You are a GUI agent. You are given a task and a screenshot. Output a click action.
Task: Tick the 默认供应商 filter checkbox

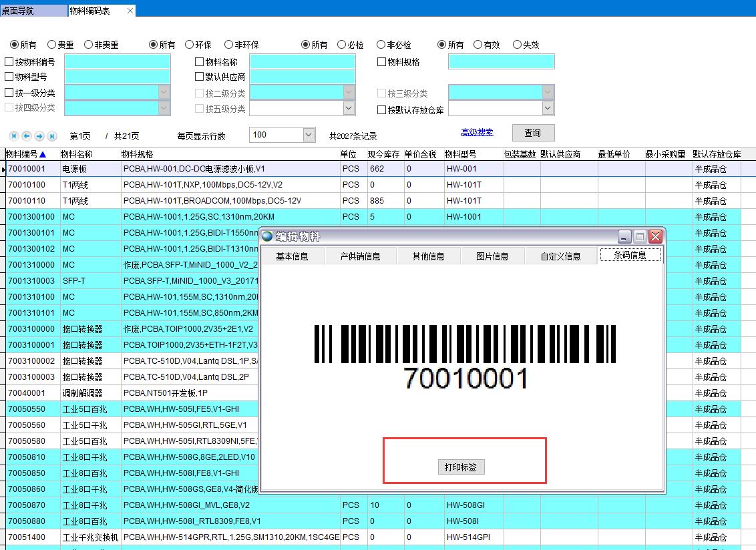pyautogui.click(x=199, y=77)
